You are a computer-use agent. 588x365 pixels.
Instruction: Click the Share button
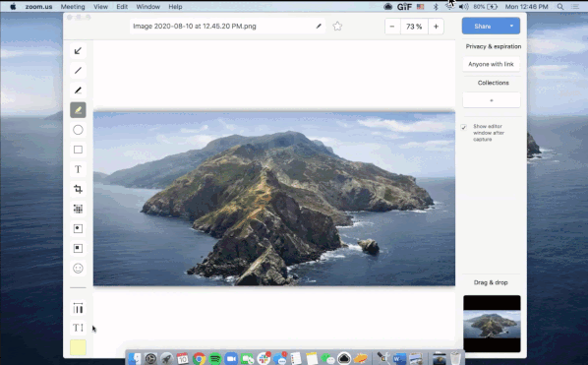(x=483, y=27)
